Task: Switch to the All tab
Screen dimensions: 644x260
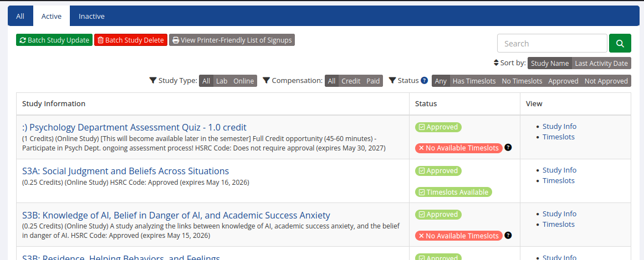Action: [x=20, y=17]
